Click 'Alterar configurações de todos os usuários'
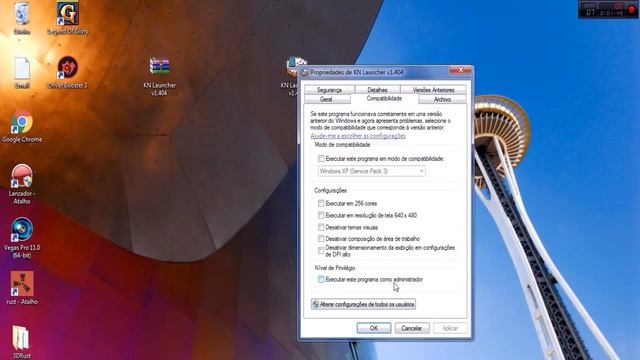Image resolution: width=640 pixels, height=360 pixels. (x=363, y=304)
